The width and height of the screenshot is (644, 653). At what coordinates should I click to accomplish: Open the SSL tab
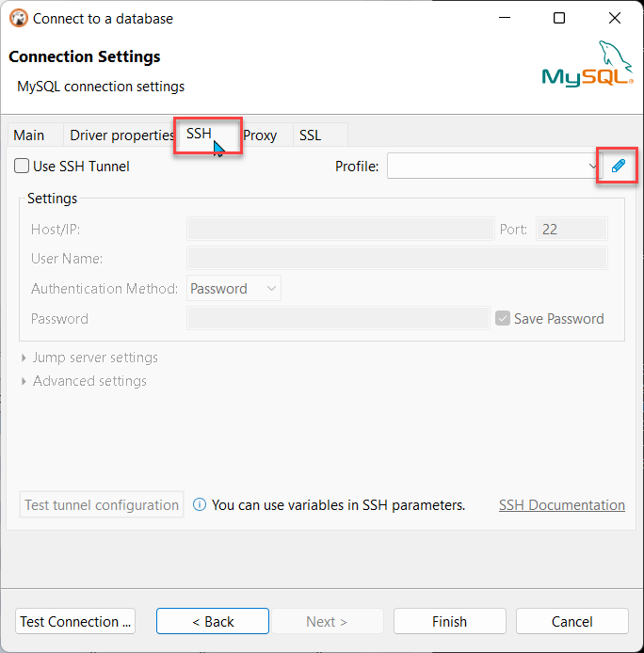[311, 135]
